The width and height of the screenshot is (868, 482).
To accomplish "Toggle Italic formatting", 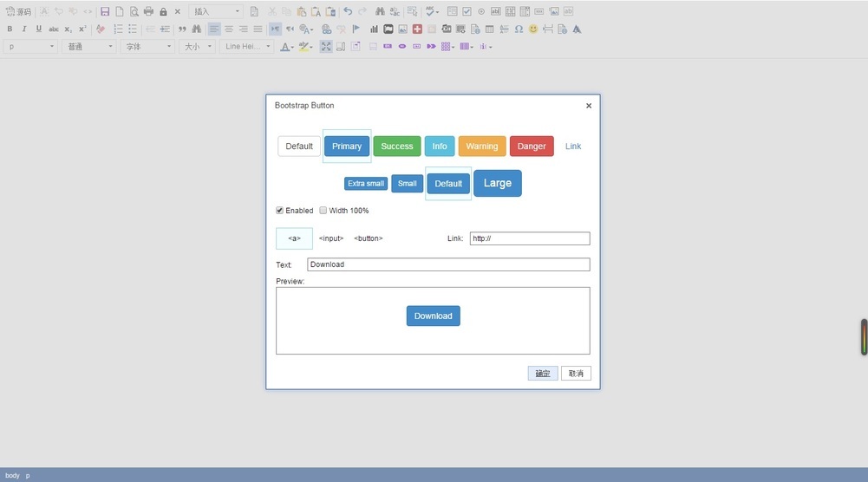I will pyautogui.click(x=23, y=29).
